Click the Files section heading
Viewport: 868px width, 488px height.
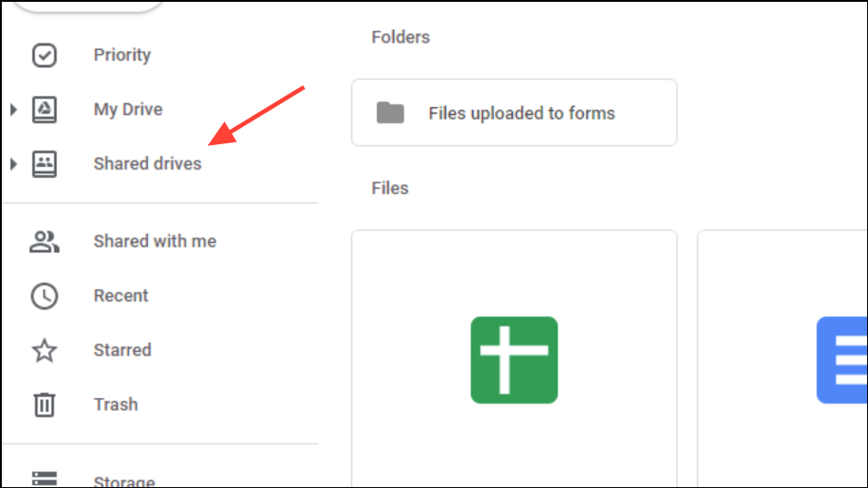pyautogui.click(x=390, y=188)
